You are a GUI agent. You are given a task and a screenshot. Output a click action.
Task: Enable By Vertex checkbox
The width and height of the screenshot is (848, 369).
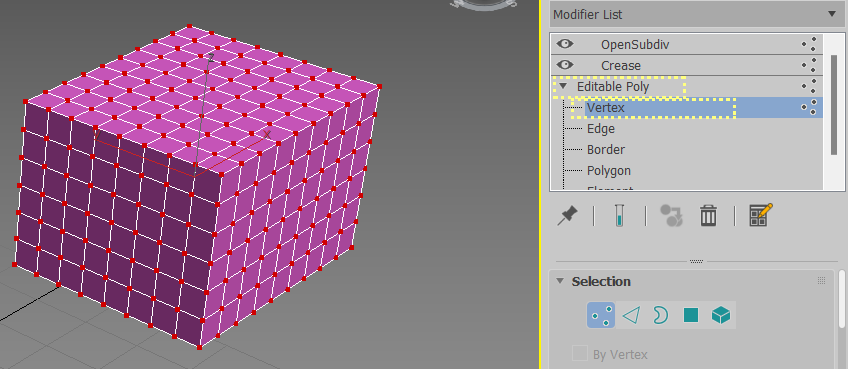580,354
